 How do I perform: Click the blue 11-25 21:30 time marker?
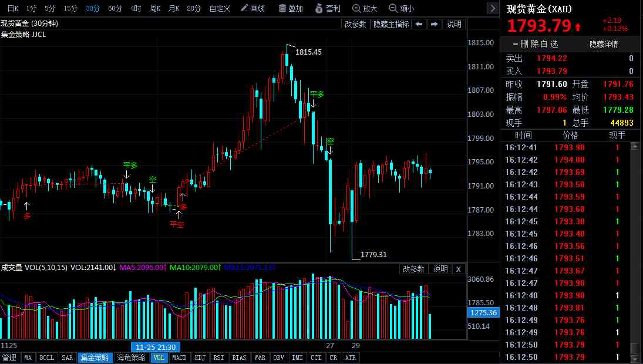click(155, 348)
